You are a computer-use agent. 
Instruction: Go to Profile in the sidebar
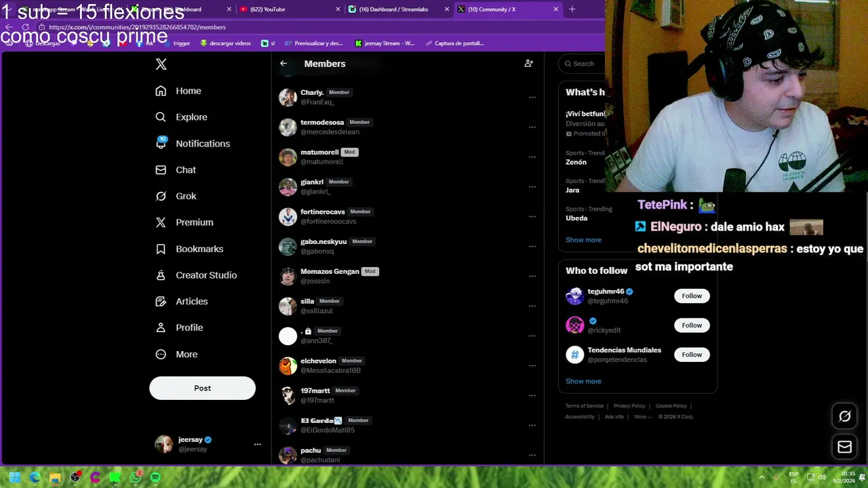tap(179, 327)
